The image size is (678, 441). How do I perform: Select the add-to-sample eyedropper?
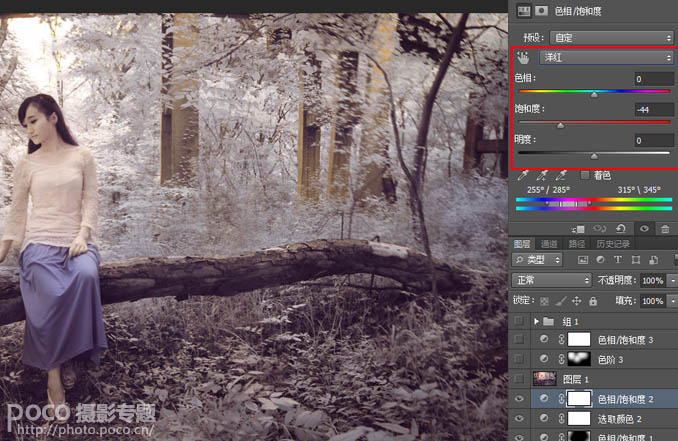coord(541,175)
